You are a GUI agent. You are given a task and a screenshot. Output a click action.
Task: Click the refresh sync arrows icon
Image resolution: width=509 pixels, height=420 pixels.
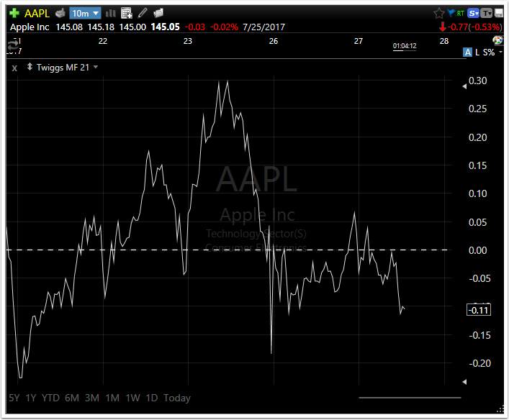click(x=13, y=45)
